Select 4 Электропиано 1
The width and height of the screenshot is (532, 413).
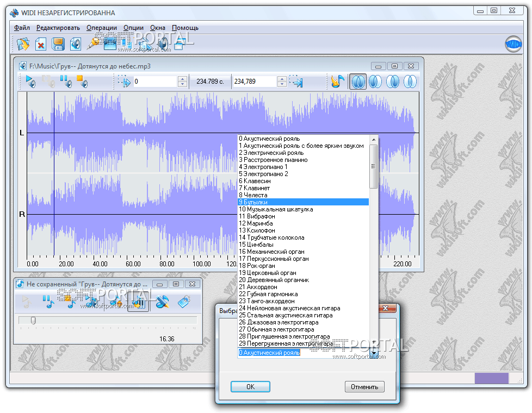(x=304, y=167)
